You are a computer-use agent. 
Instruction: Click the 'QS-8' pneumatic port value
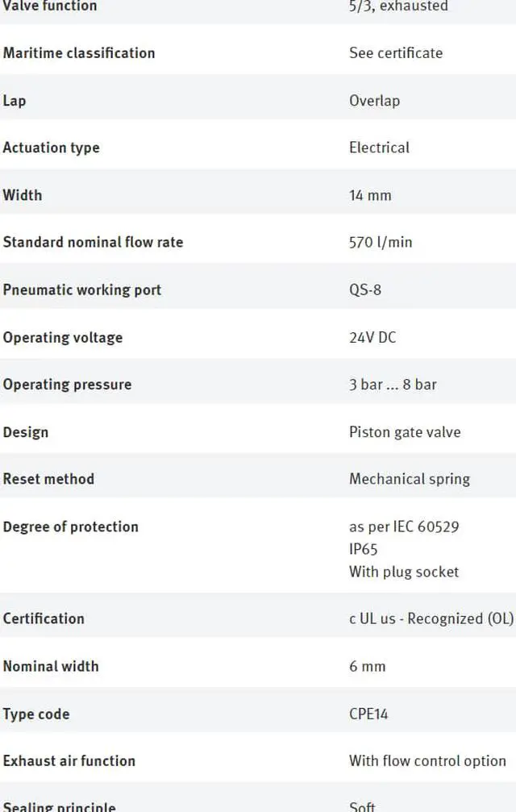[365, 289]
